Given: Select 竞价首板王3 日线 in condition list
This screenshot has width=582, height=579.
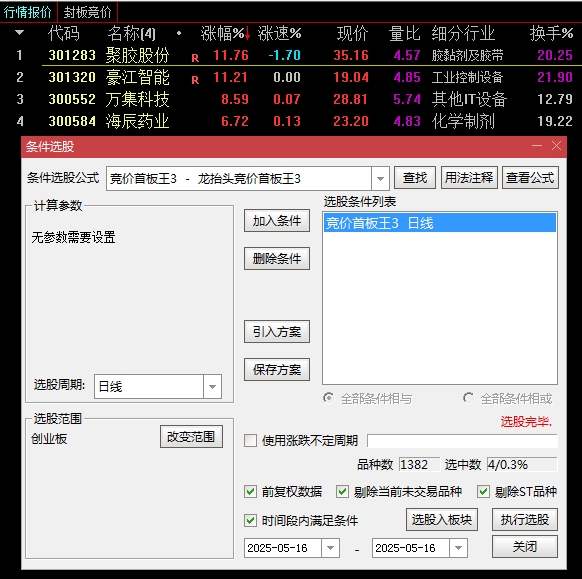Looking at the screenshot, I should (440, 223).
